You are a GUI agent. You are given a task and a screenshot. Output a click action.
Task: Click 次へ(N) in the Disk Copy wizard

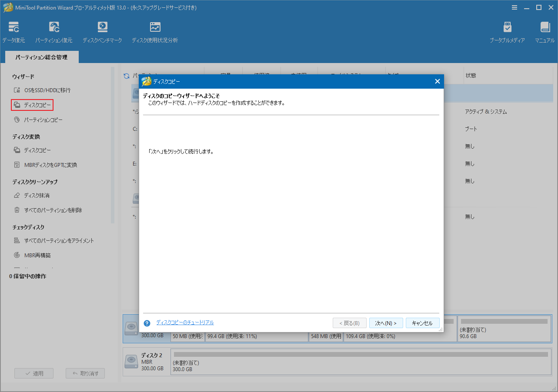(x=386, y=322)
